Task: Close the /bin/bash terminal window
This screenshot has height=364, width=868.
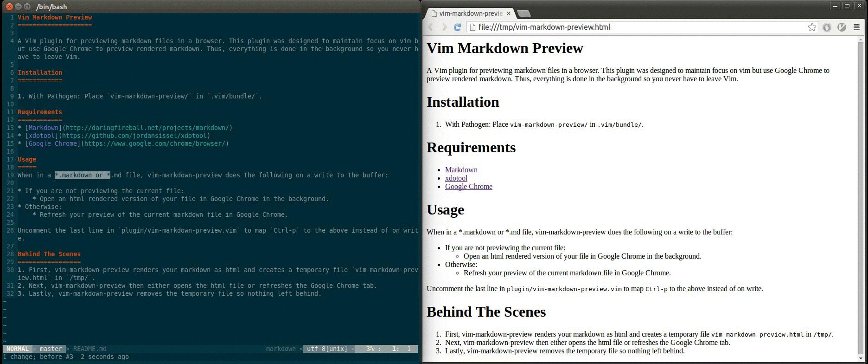Action: click(10, 6)
